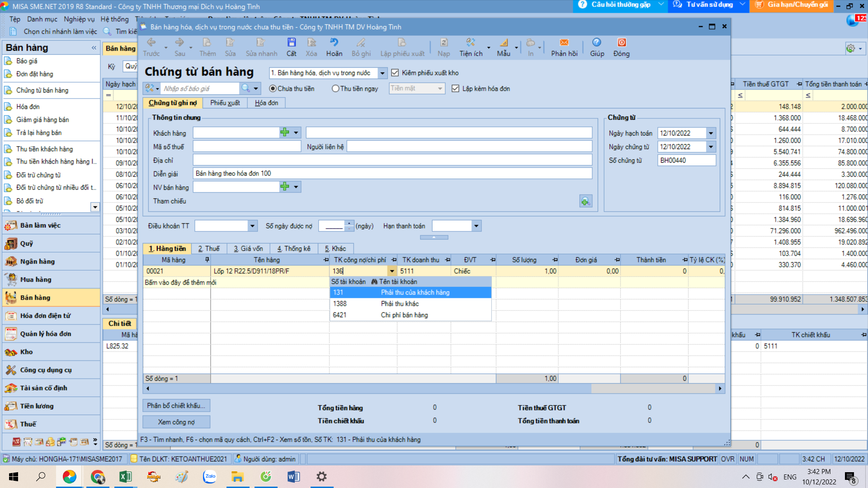Toggle Kiêm phiếu xuất kho checkbox
This screenshot has width=868, height=488.
pos(395,73)
